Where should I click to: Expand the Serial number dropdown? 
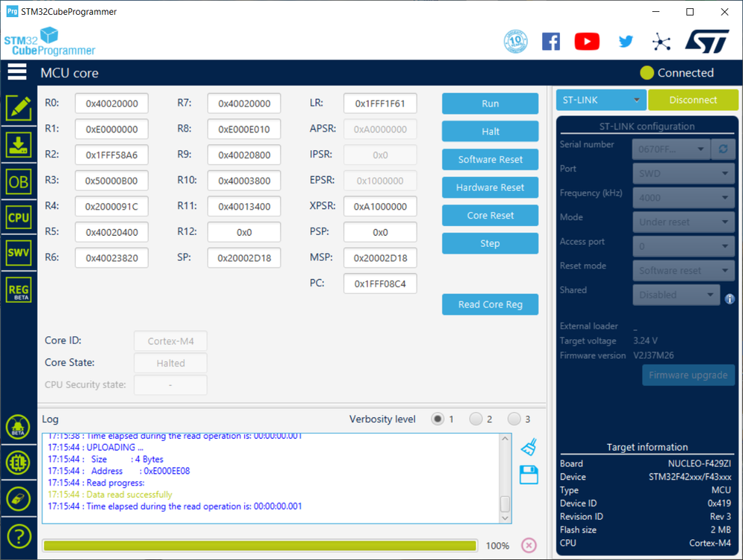tap(671, 149)
